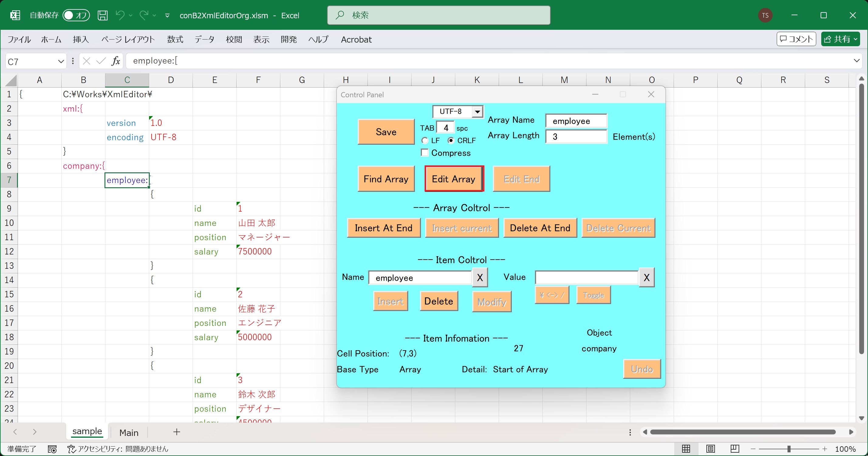Select the LF radio button
The image size is (868, 456).
pos(425,140)
